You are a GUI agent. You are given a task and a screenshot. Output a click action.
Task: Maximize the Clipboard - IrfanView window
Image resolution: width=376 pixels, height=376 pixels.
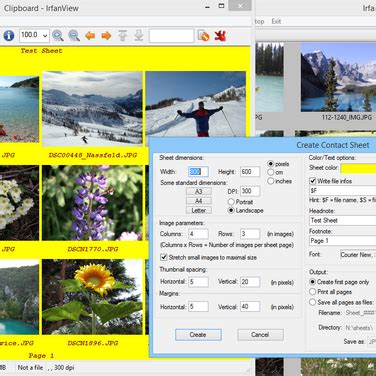coord(221,6)
